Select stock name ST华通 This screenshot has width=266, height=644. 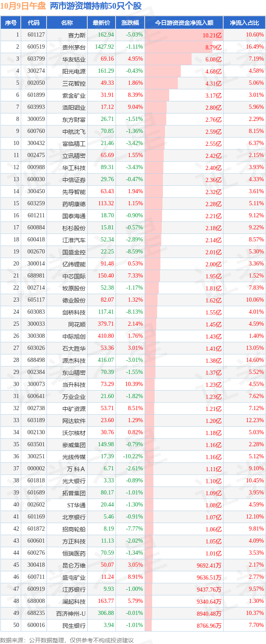76,505
